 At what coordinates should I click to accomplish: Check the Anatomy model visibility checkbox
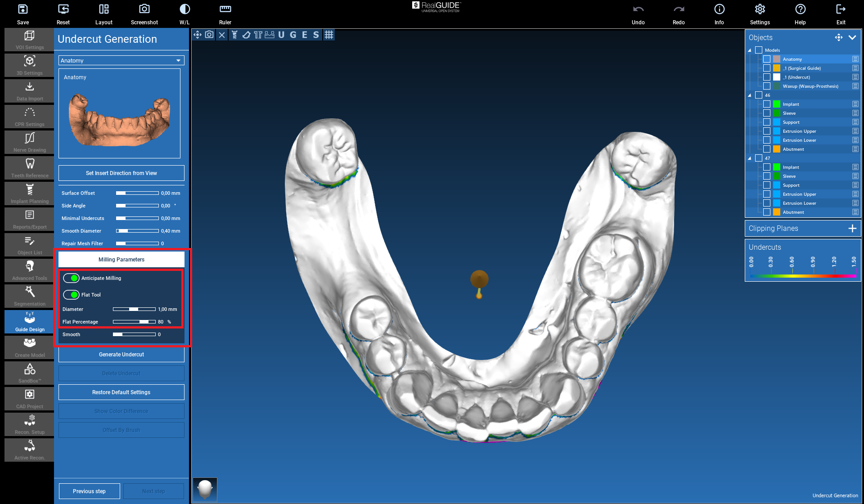(767, 59)
